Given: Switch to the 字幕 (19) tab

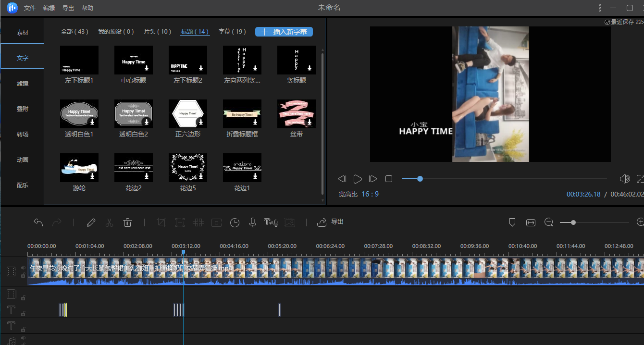Looking at the screenshot, I should tap(232, 31).
